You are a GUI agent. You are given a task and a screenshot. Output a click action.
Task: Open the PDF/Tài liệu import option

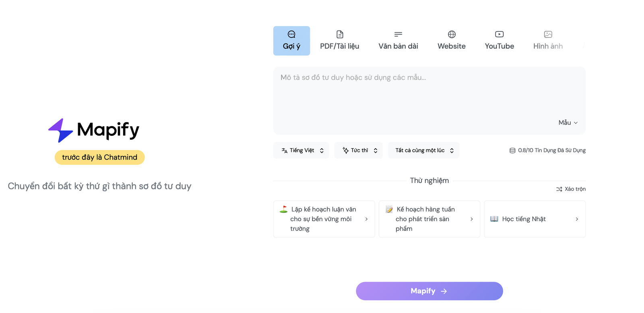pyautogui.click(x=339, y=34)
